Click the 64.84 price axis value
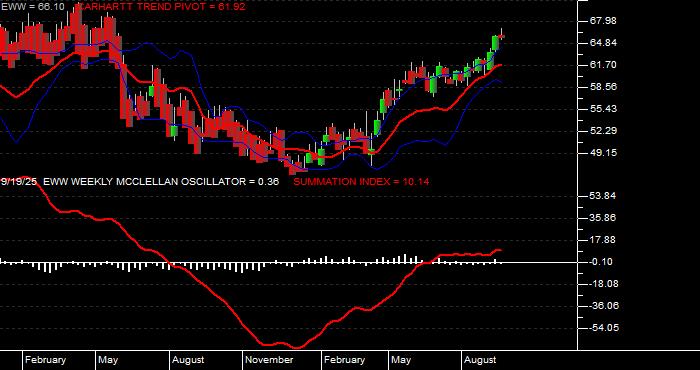 [x=603, y=43]
